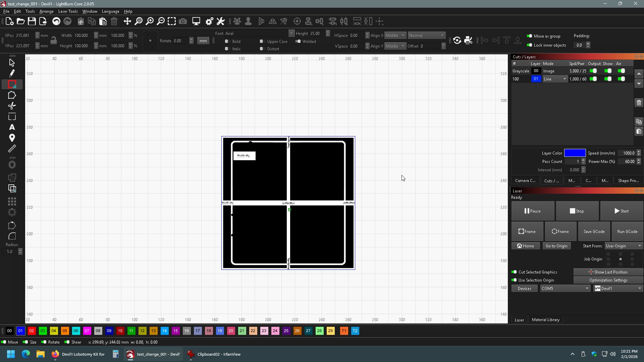644x362 pixels.
Task: Open the device settings gear icon
Action: pyautogui.click(x=209, y=21)
